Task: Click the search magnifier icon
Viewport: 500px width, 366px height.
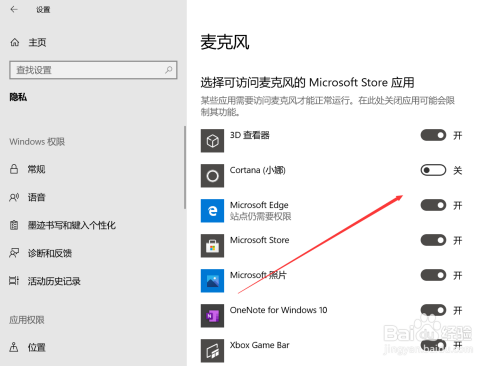Action: pos(169,70)
